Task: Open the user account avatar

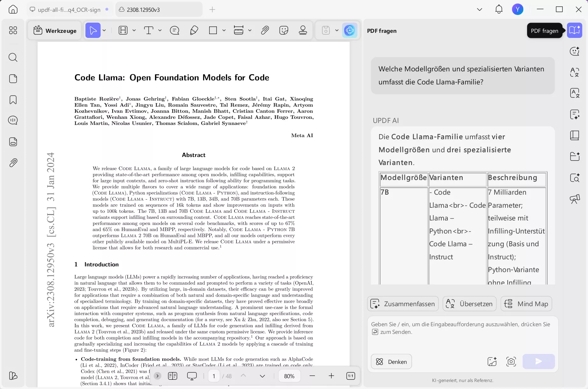Action: tap(518, 9)
